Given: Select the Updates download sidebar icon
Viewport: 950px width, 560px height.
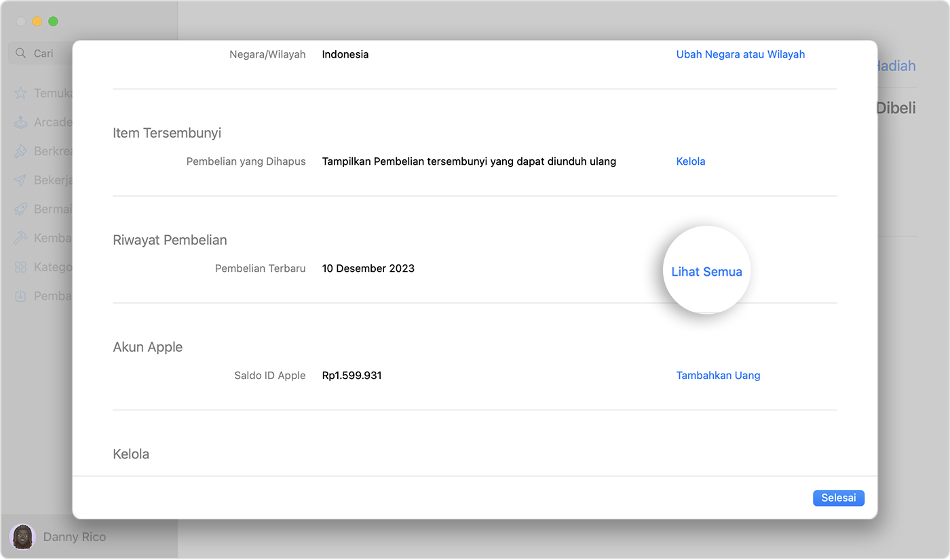Looking at the screenshot, I should [21, 296].
